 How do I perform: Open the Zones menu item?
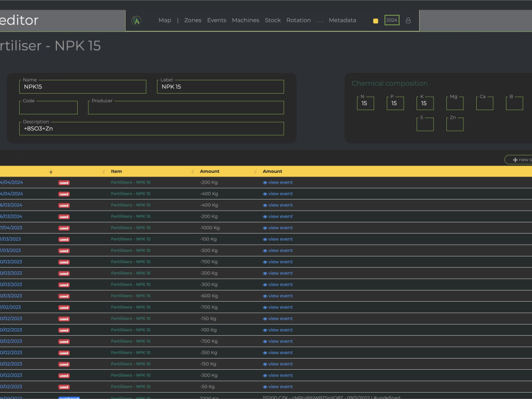point(193,20)
